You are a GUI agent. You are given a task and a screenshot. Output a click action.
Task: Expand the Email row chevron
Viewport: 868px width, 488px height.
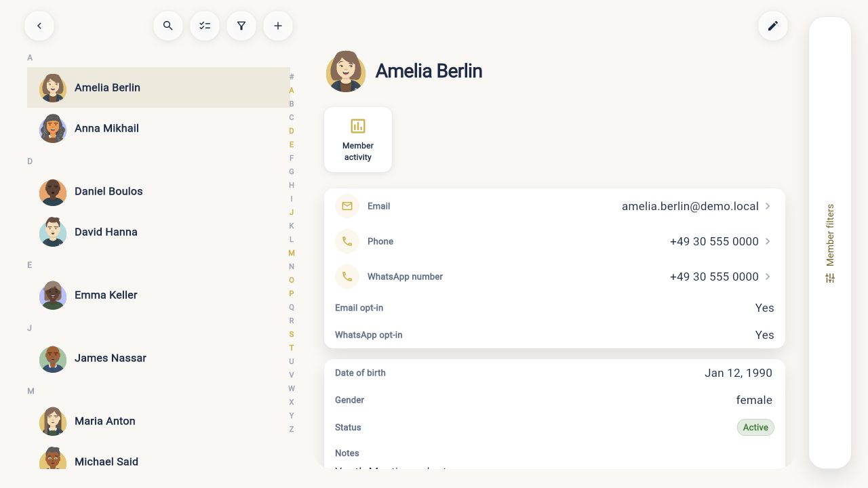[768, 206]
